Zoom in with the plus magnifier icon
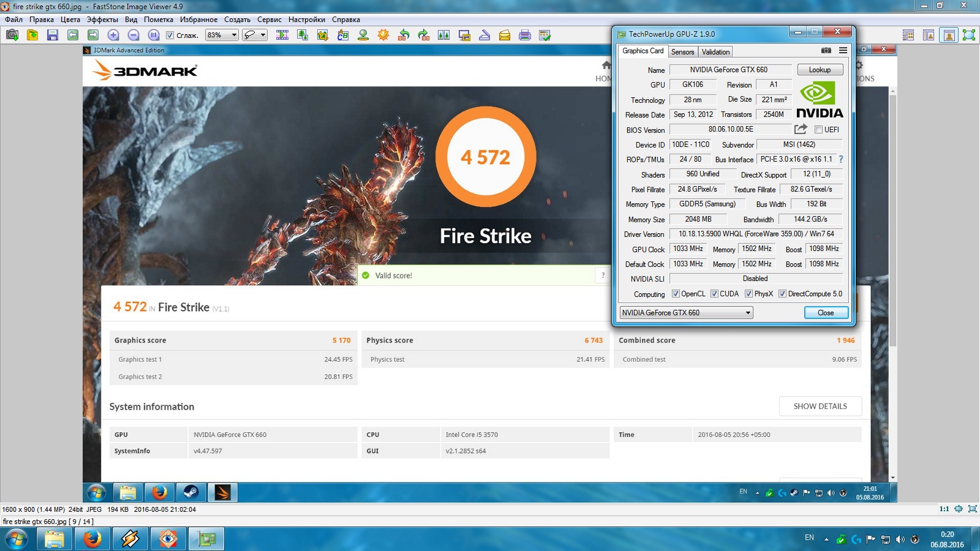The height and width of the screenshot is (551, 980). [x=113, y=35]
